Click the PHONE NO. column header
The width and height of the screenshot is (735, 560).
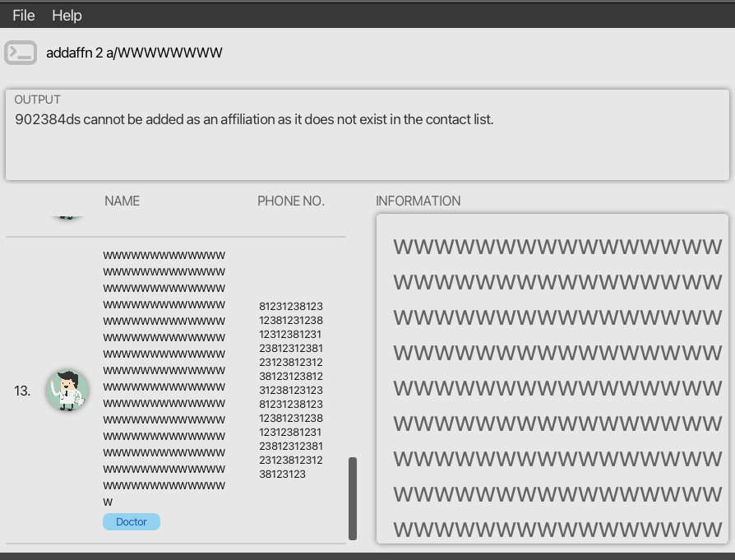point(290,201)
